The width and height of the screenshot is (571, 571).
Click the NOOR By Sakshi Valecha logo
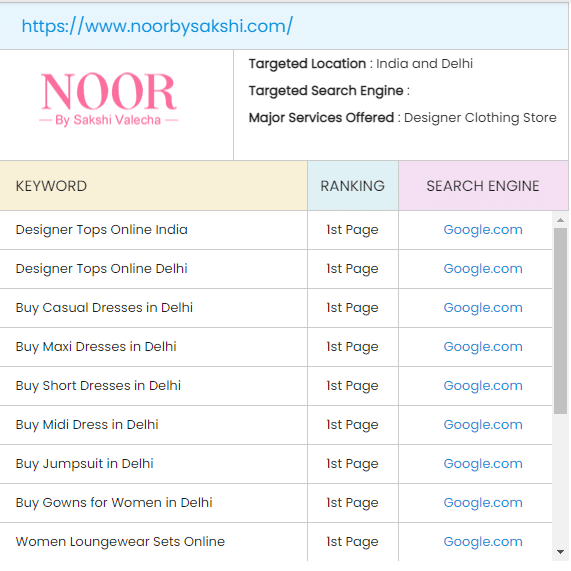point(109,100)
